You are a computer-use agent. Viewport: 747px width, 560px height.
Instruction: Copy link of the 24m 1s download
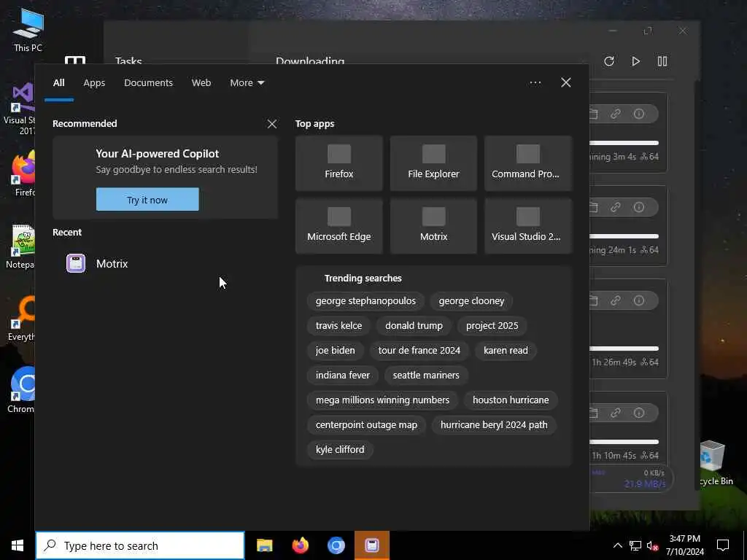tap(616, 207)
